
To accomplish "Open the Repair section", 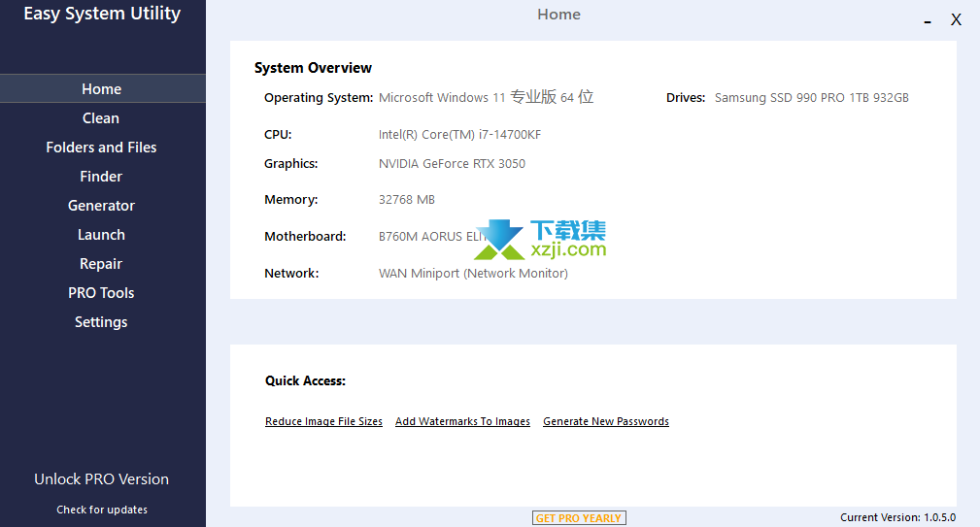I will pyautogui.click(x=101, y=264).
